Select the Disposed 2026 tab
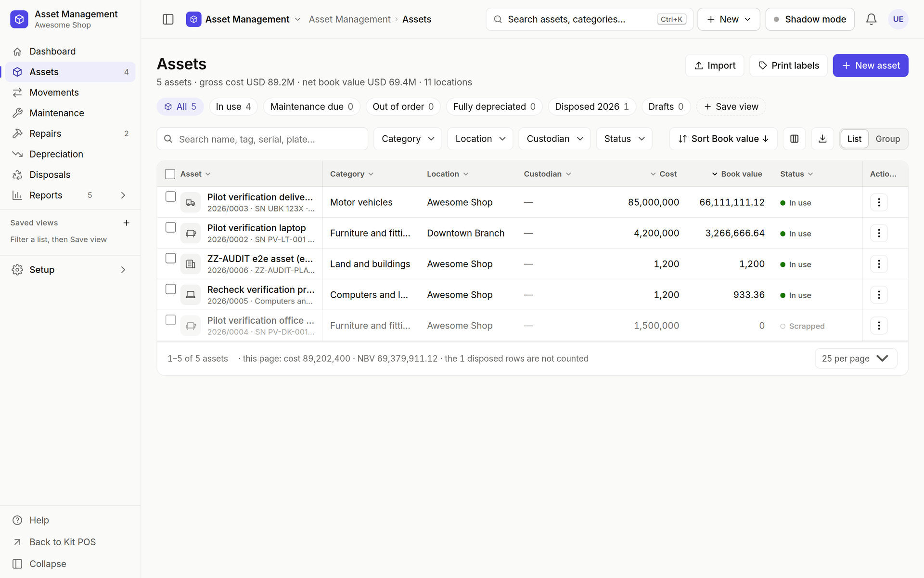Viewport: 924px width, 578px height. tap(592, 106)
